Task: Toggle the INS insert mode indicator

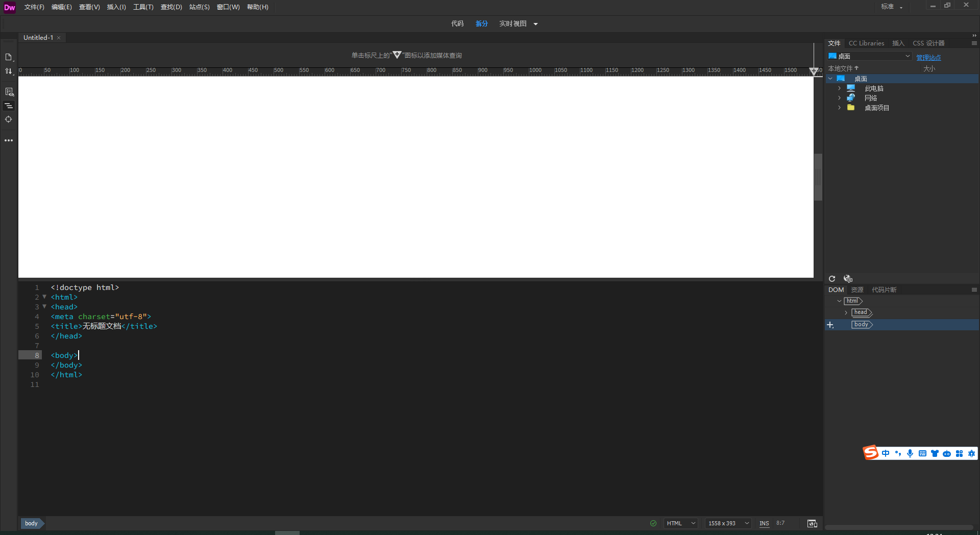Action: pos(764,523)
